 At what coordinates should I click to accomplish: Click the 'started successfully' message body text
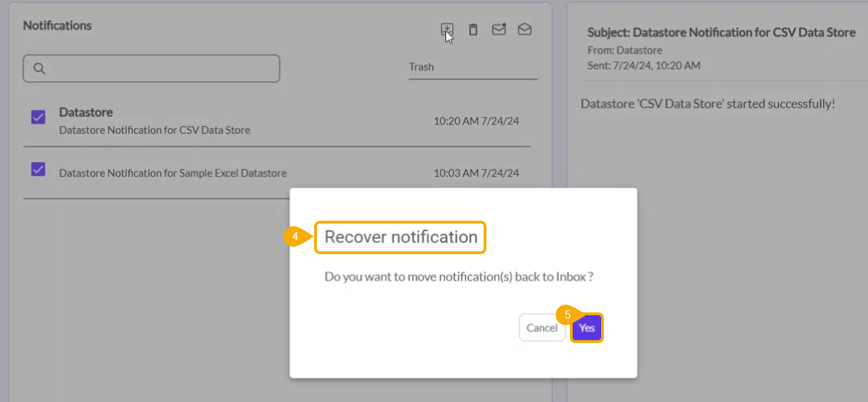(707, 103)
